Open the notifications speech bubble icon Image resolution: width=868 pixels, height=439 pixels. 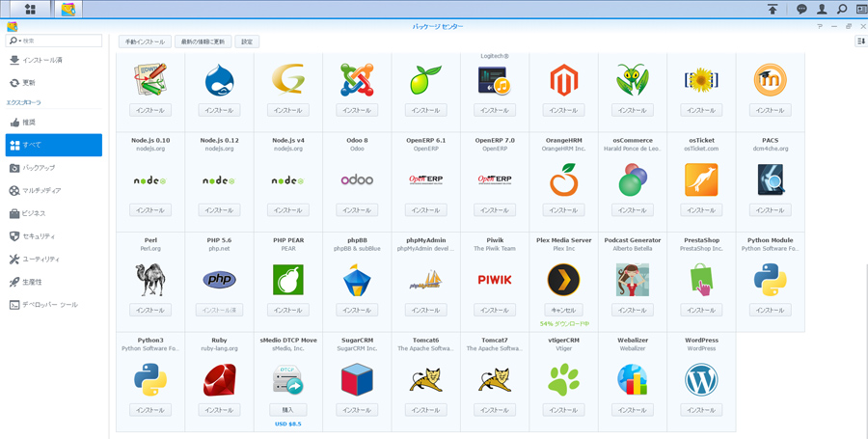click(x=800, y=9)
